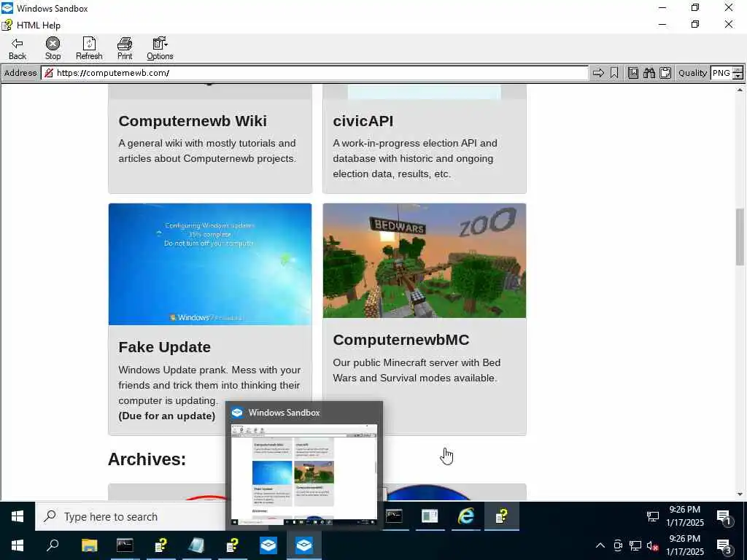Open Internet Explorer in inner taskbar
The image size is (747, 560).
pos(466,516)
